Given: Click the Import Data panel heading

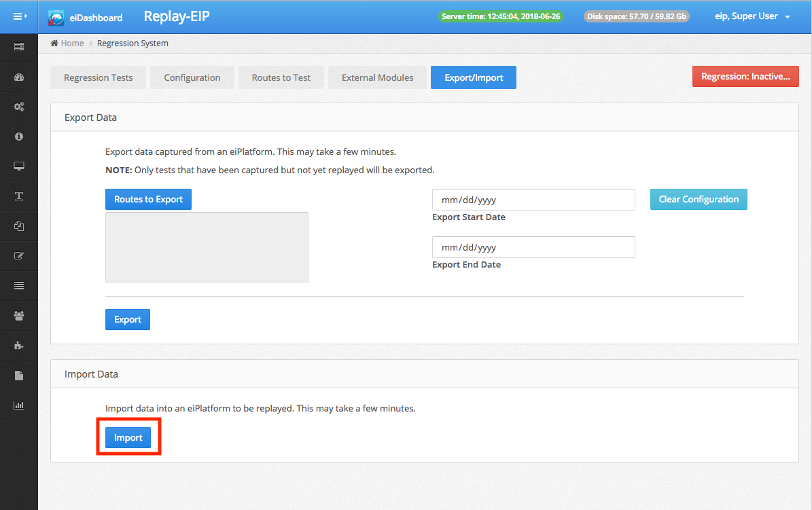Looking at the screenshot, I should pyautogui.click(x=91, y=374).
